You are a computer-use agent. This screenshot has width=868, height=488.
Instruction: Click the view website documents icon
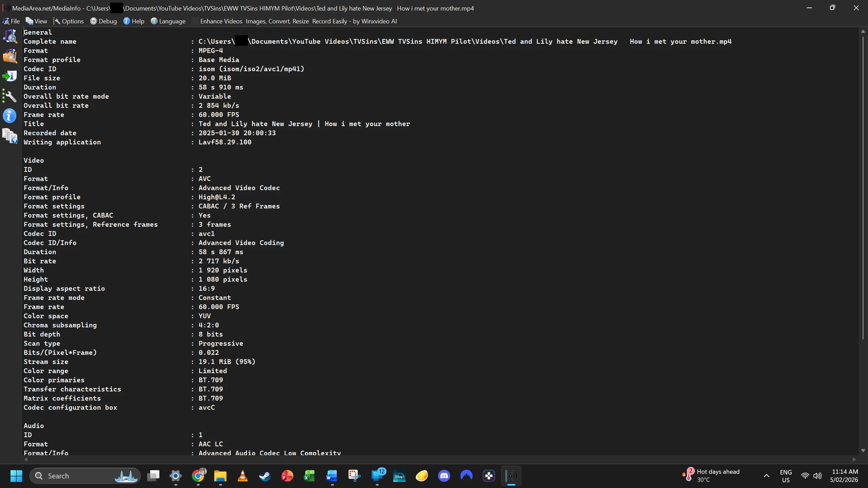(10, 136)
